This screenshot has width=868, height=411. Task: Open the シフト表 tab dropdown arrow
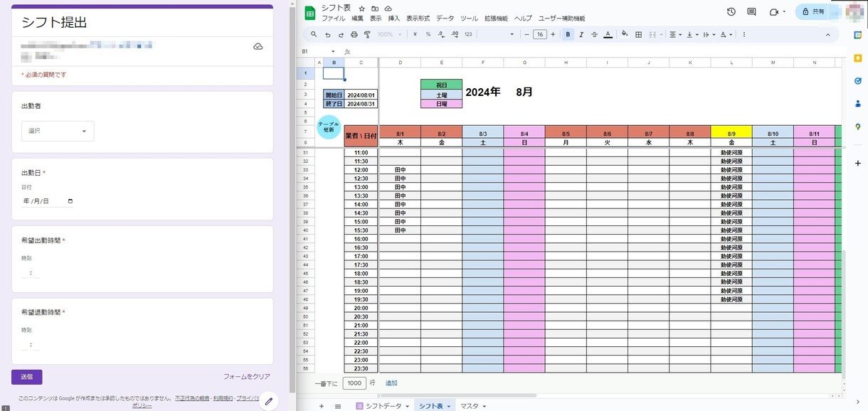449,406
